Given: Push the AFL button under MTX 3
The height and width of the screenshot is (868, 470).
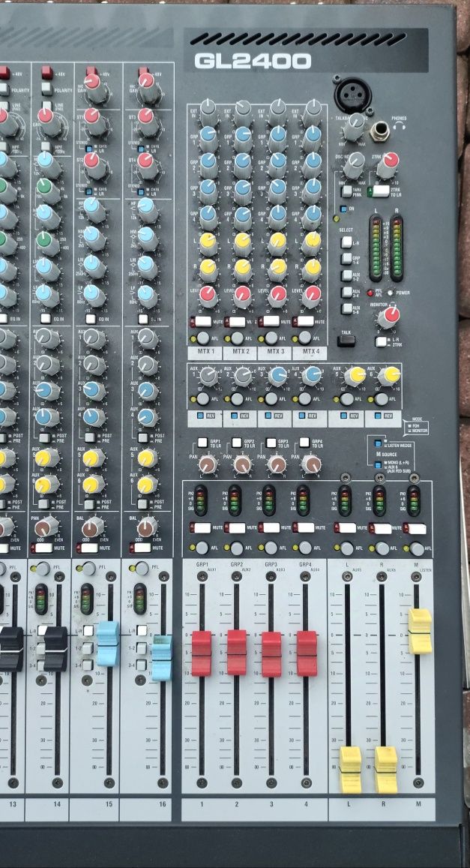Looking at the screenshot, I should [x=271, y=338].
